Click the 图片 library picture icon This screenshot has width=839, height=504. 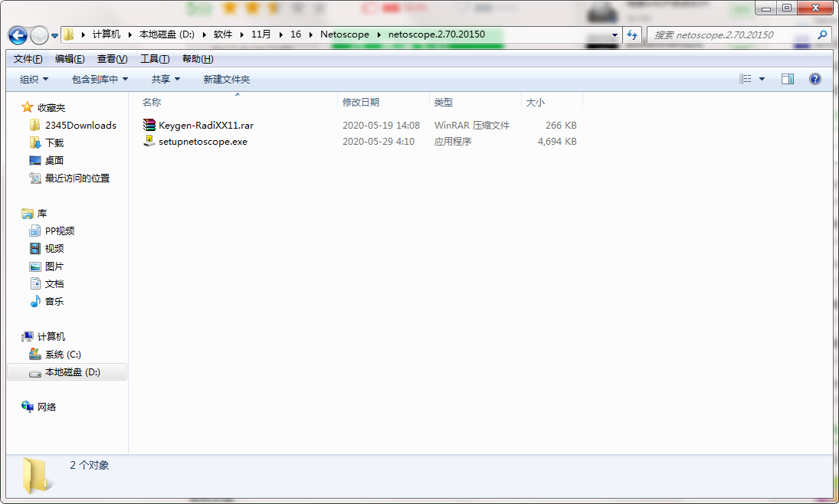tap(35, 267)
